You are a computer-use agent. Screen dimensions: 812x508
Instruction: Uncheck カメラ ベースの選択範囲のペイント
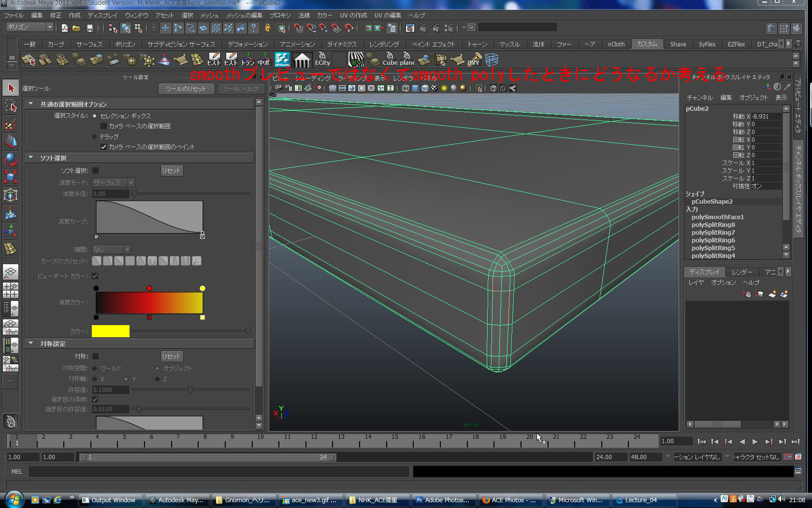click(104, 147)
